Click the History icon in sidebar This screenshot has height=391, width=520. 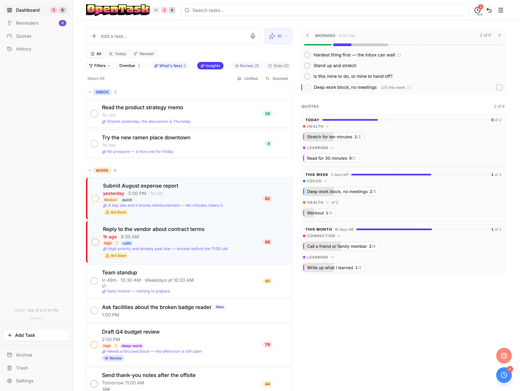pos(9,49)
